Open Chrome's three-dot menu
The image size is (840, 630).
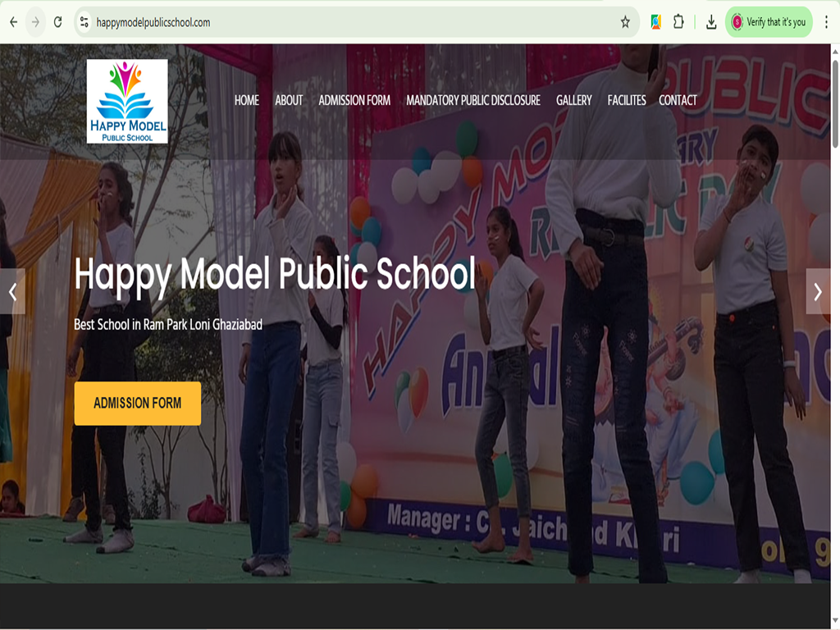point(826,22)
